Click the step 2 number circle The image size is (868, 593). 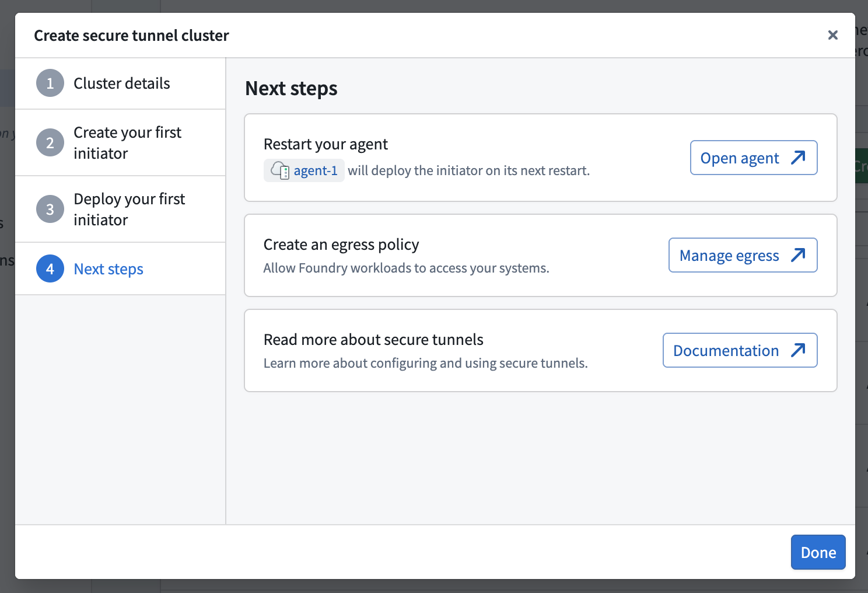(x=50, y=143)
